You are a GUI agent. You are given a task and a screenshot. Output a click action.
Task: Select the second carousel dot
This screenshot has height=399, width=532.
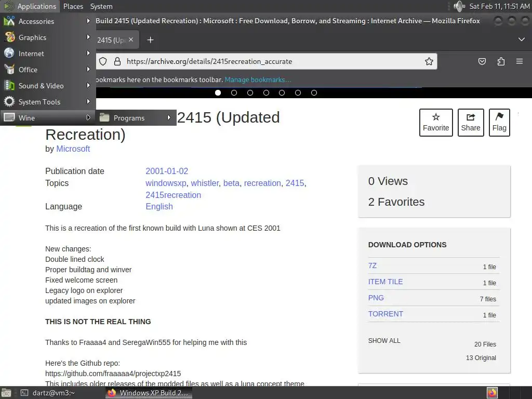point(234,92)
